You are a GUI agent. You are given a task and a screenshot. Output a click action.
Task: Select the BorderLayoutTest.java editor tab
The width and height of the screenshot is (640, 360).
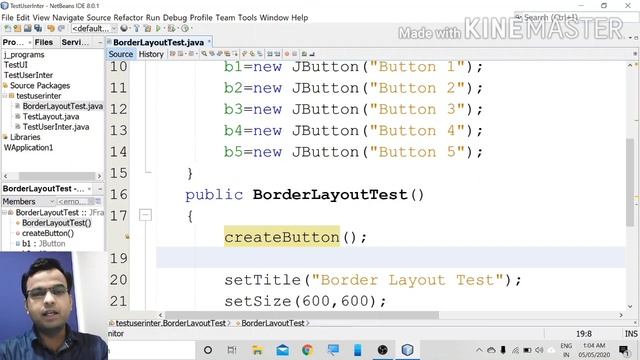(158, 42)
